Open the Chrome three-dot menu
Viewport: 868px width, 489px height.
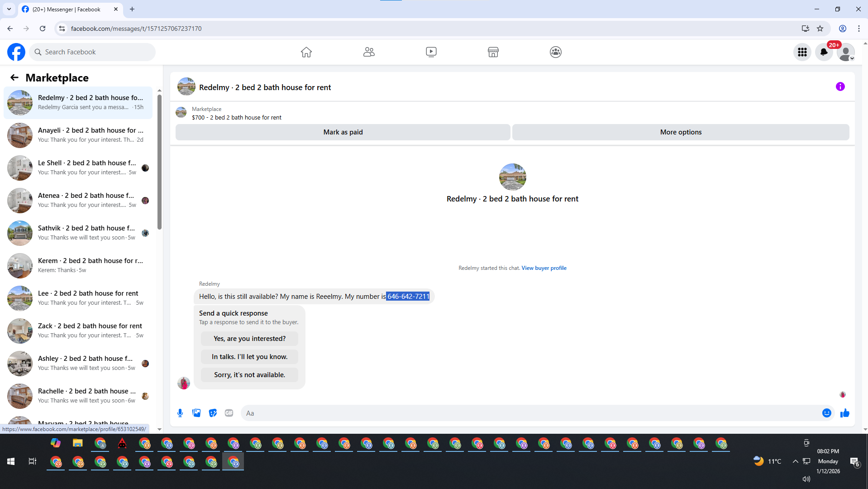pos(858,29)
